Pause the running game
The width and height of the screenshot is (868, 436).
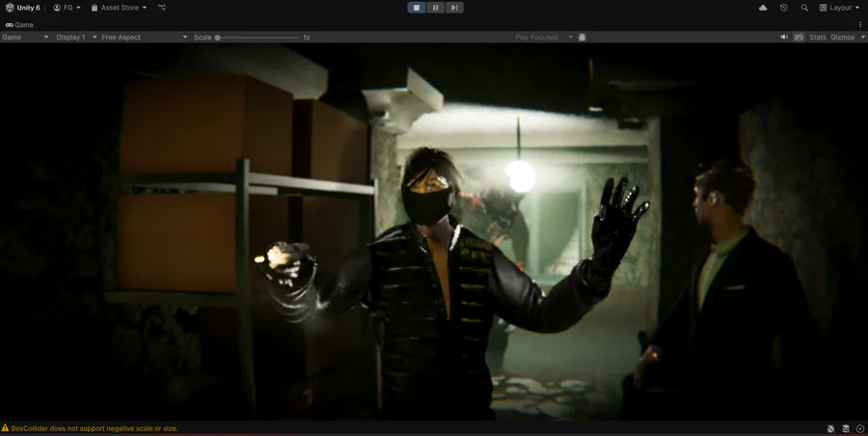point(435,8)
